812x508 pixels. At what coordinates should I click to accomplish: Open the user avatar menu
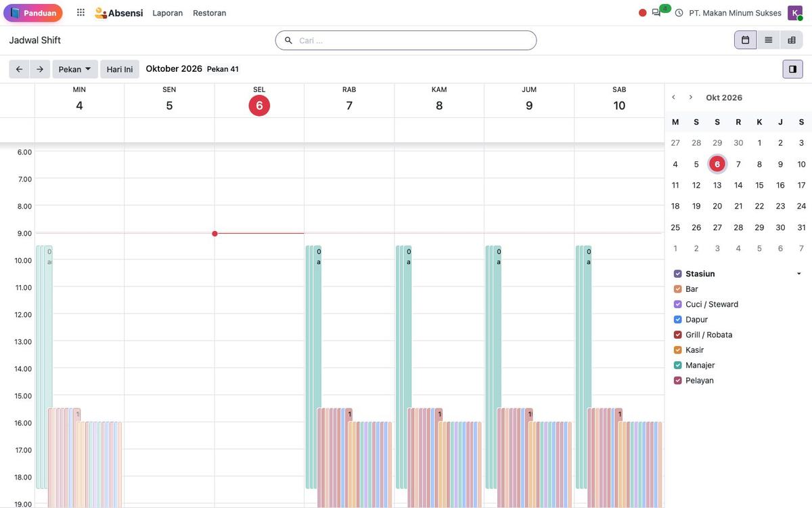tap(795, 13)
